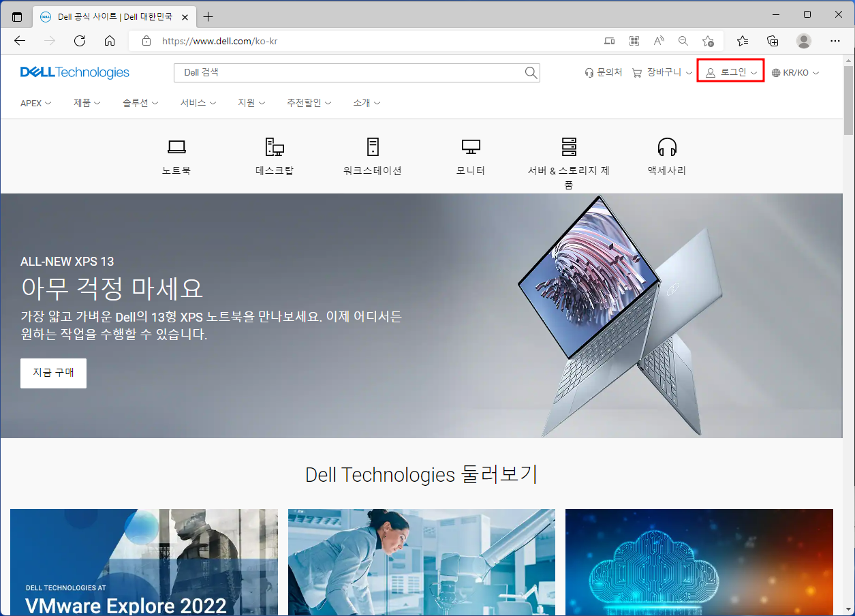
Task: Open KR/KO region language selector
Action: [x=795, y=72]
